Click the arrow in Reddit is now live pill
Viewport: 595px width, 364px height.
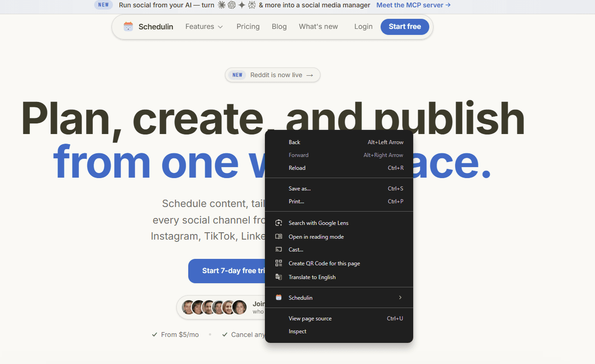310,75
